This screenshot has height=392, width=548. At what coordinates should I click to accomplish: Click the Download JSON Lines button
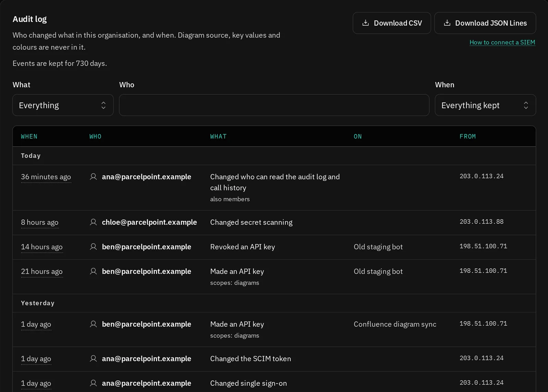point(485,23)
